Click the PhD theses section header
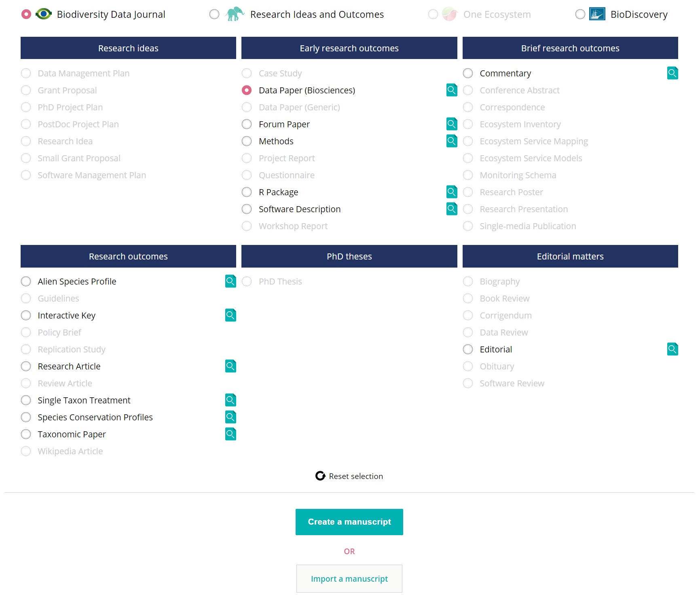This screenshot has height=597, width=700. 349,256
